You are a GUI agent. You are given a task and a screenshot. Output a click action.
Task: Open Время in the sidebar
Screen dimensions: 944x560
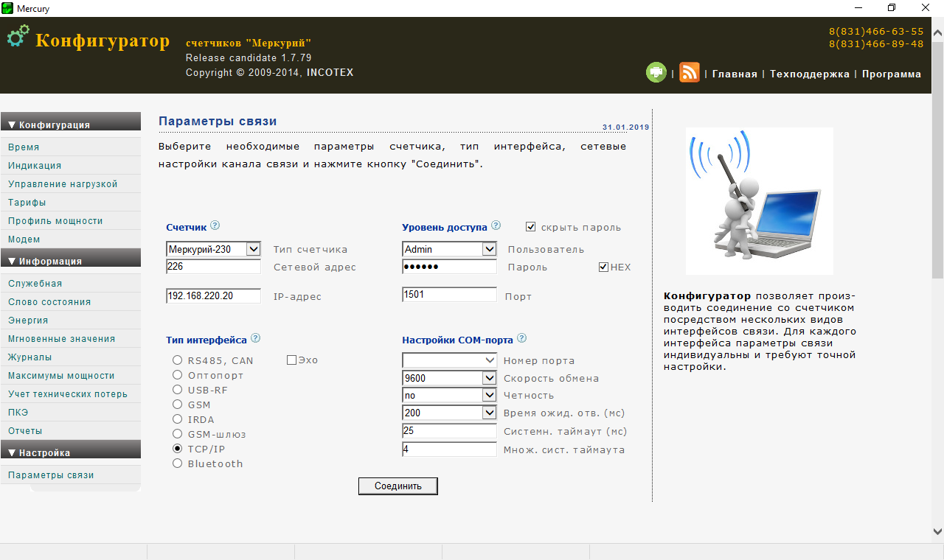(x=24, y=147)
